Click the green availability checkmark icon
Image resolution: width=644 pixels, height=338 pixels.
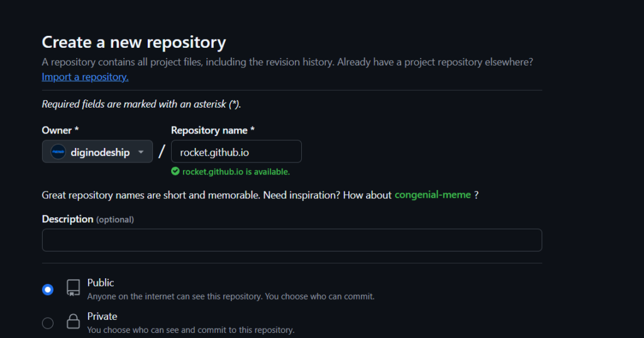(175, 171)
